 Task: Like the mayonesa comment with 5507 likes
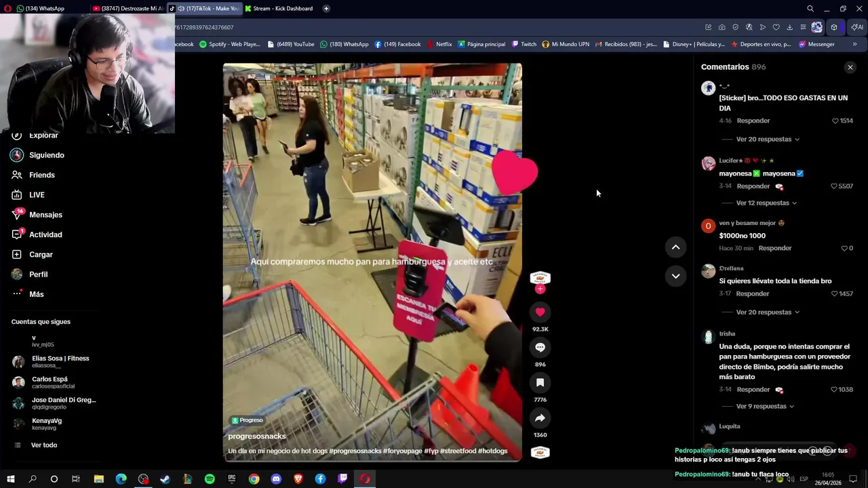[834, 186]
